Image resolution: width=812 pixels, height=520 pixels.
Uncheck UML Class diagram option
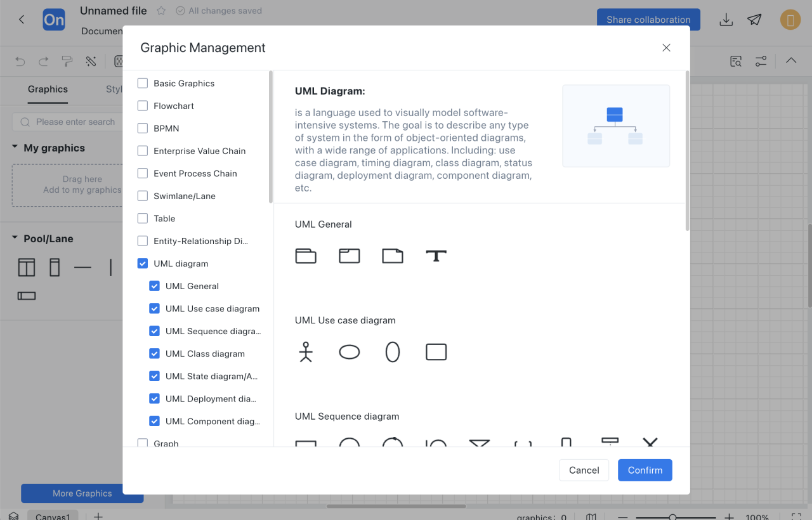[154, 354]
